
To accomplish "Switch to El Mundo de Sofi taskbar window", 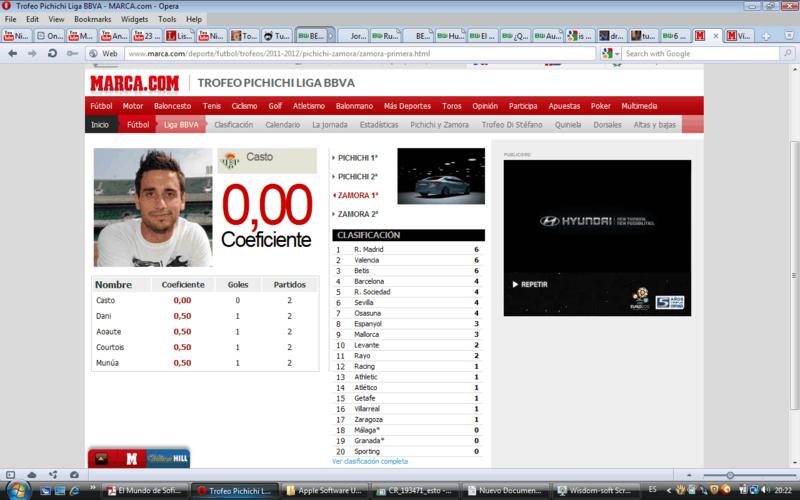I will pyautogui.click(x=144, y=491).
